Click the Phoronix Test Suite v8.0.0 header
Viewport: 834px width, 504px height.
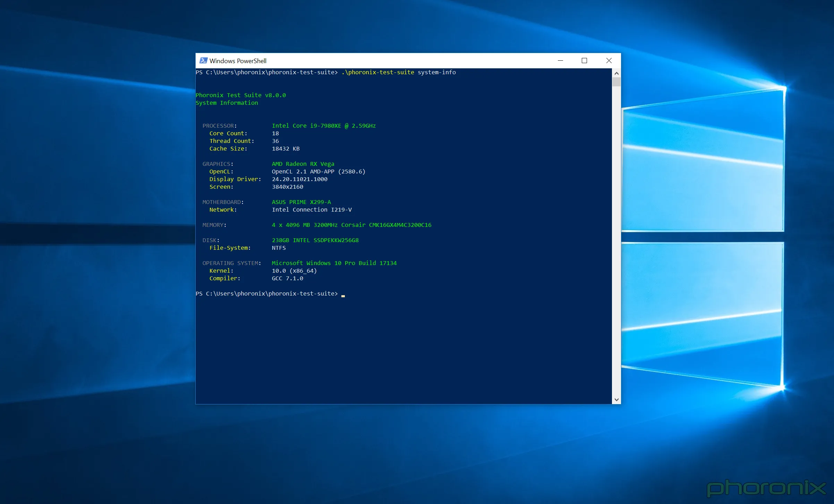click(241, 95)
